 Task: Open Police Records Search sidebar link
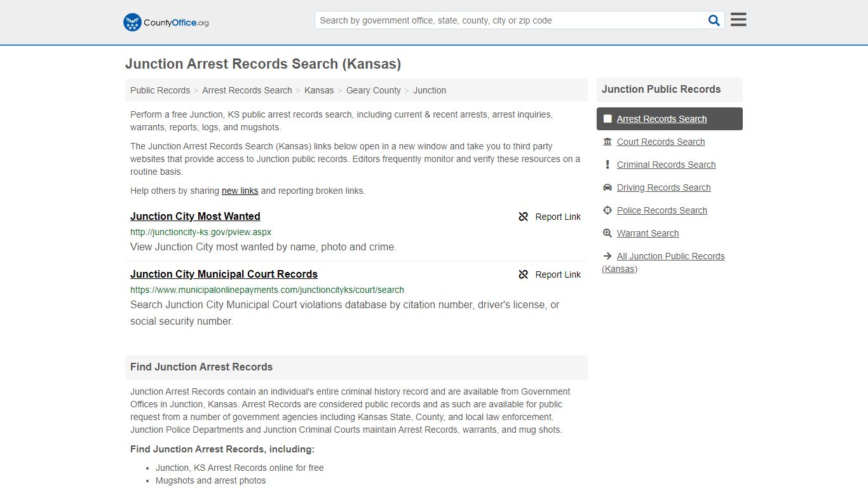pos(661,210)
